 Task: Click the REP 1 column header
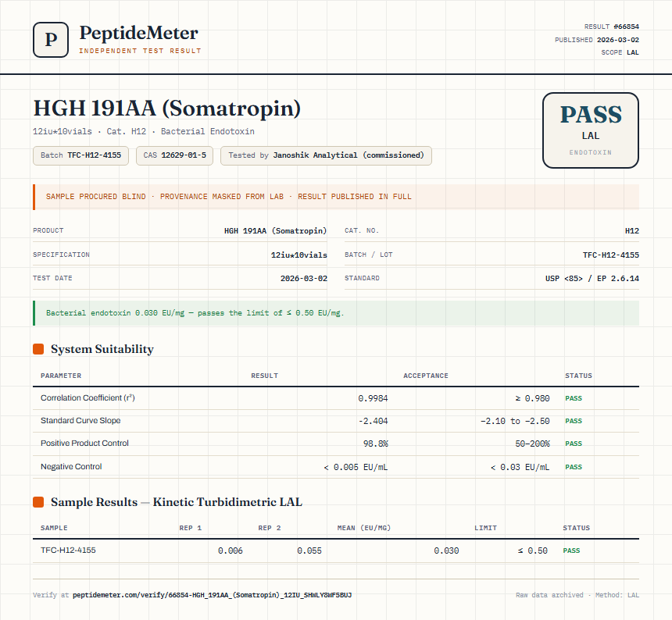click(x=191, y=528)
